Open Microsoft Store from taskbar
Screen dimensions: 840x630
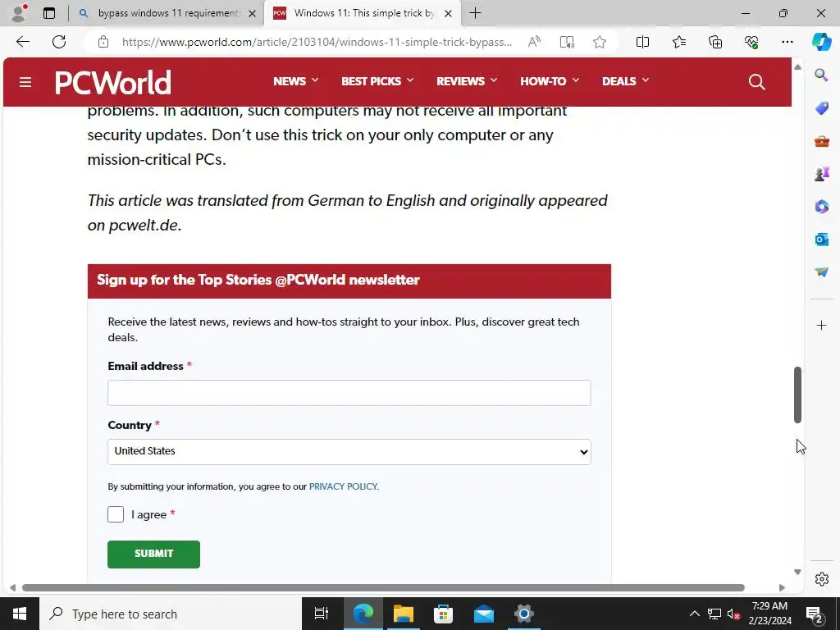tap(443, 614)
